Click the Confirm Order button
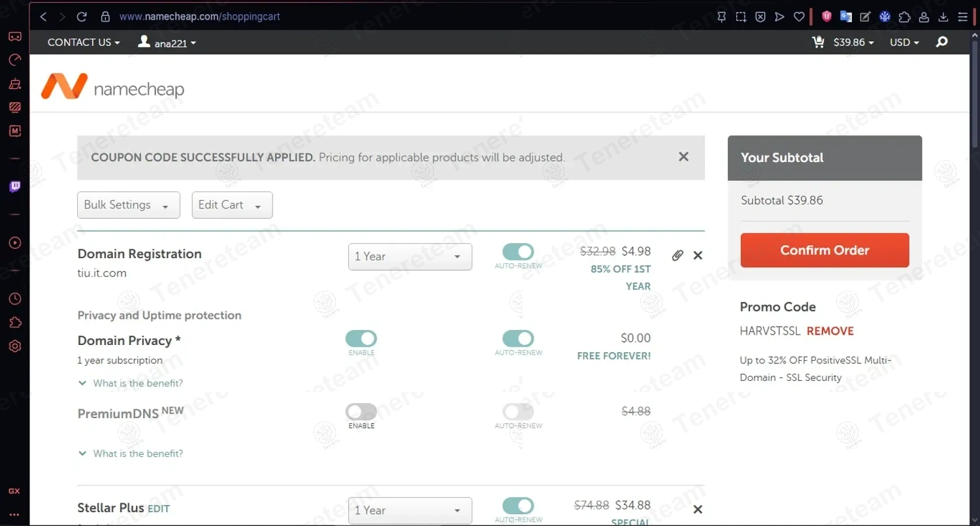The height and width of the screenshot is (526, 980). 825,250
